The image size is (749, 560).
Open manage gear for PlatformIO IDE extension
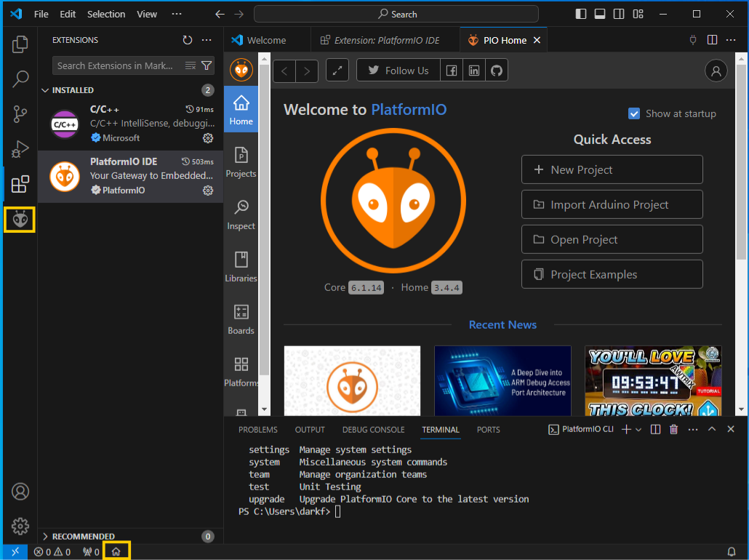tap(208, 190)
